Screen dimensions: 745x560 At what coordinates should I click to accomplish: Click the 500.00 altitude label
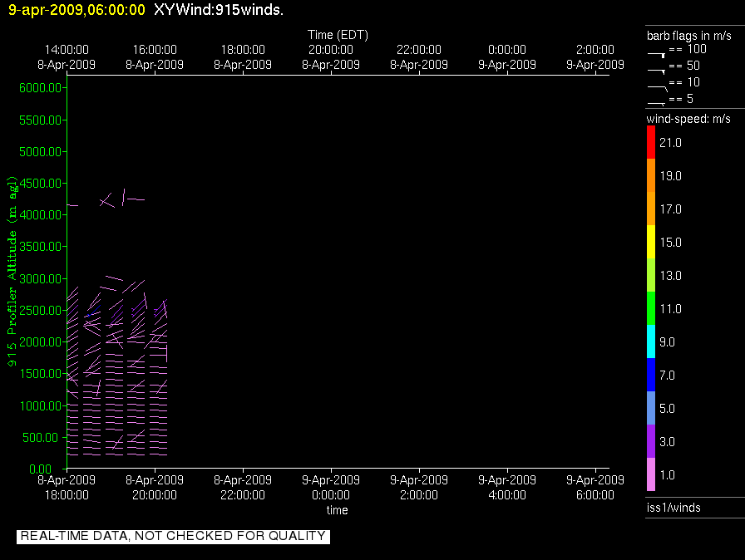(x=42, y=438)
